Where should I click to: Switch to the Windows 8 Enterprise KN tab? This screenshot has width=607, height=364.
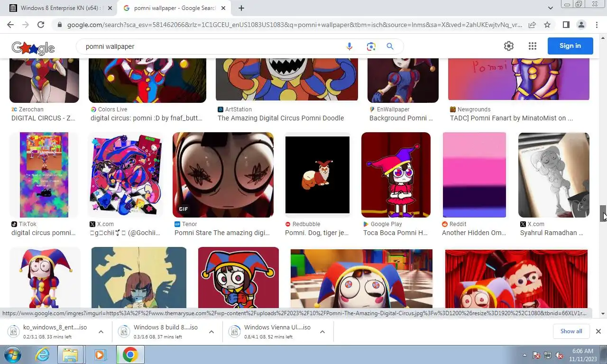tap(62, 8)
